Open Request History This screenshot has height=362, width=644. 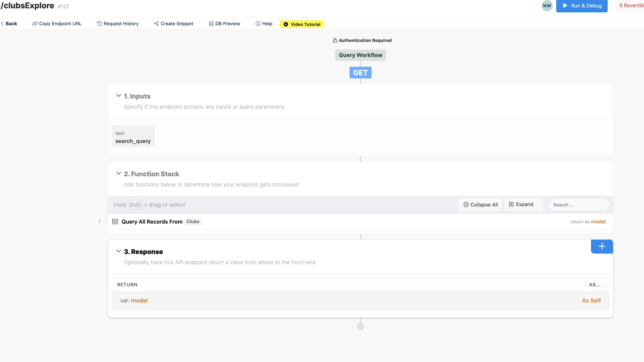118,24
